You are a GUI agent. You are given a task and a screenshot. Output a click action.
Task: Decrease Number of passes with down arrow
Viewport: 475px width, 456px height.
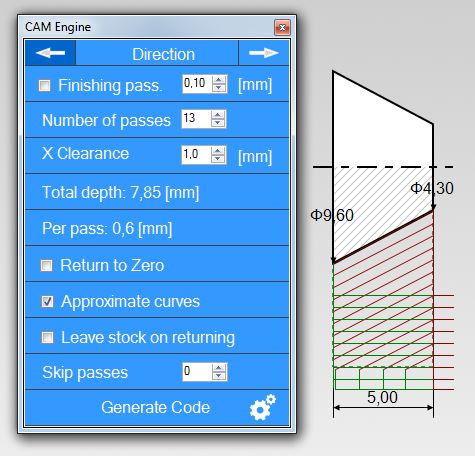[218, 123]
